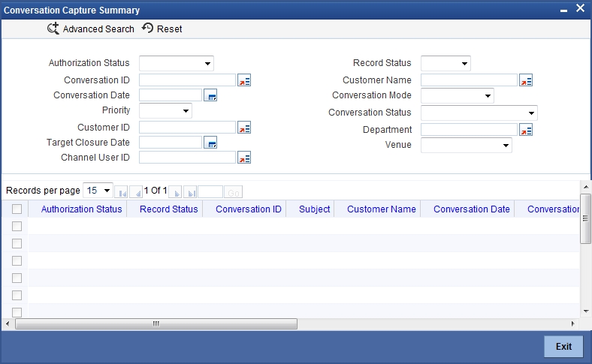Focus the Target Closure Date input field
Viewport: 592px width, 364px height.
[171, 142]
